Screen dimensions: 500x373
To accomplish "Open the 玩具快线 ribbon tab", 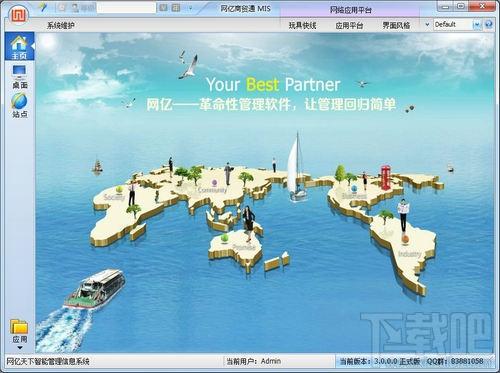I will pos(302,25).
